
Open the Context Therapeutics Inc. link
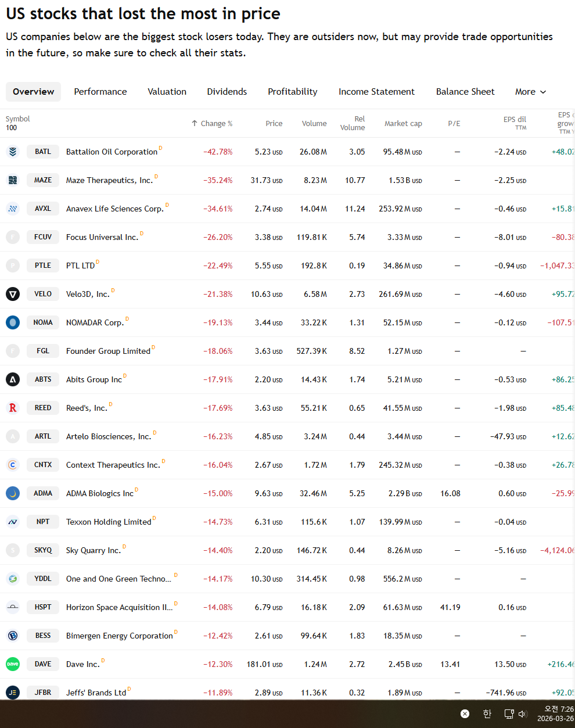click(113, 465)
